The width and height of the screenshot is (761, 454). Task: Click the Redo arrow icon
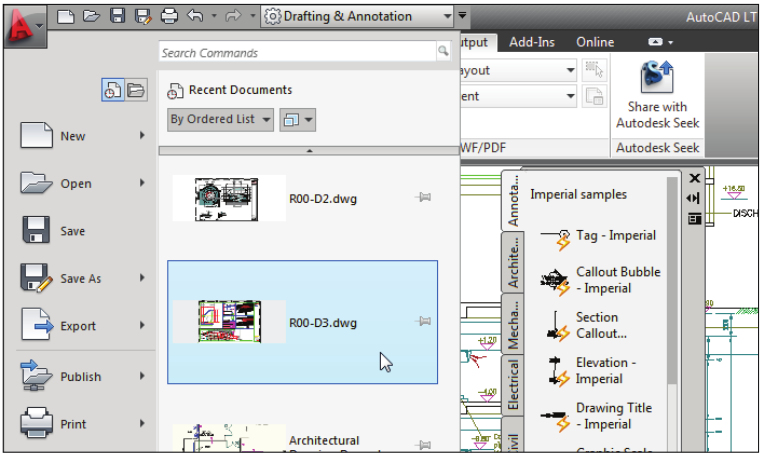pos(233,16)
